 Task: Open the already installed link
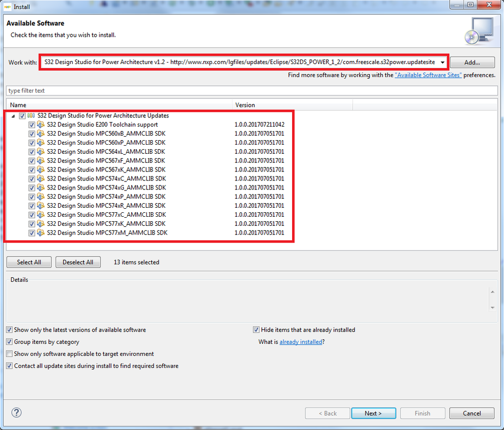[301, 342]
